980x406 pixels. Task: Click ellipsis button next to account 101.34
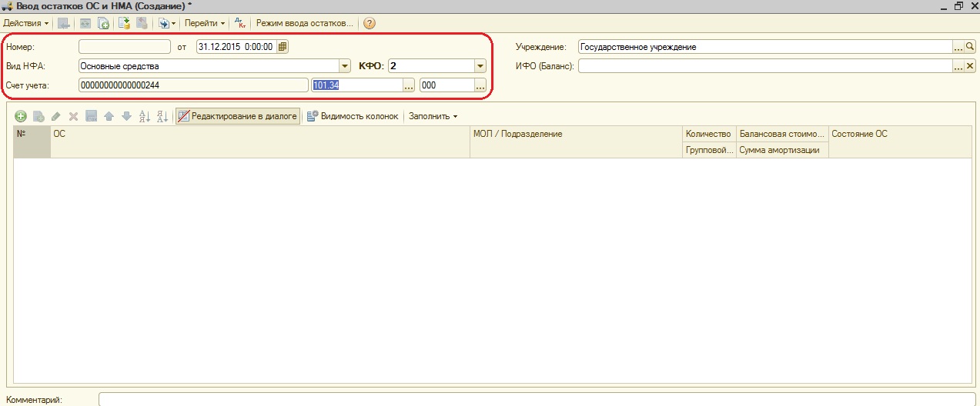pos(409,85)
